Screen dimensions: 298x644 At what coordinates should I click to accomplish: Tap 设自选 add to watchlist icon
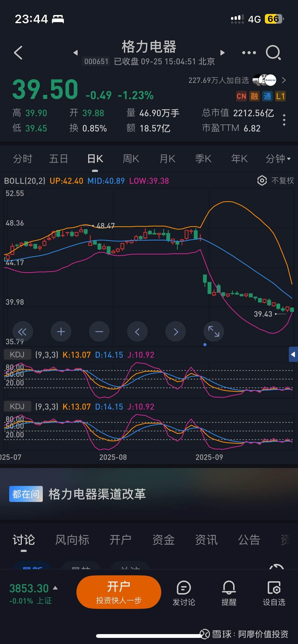274,593
